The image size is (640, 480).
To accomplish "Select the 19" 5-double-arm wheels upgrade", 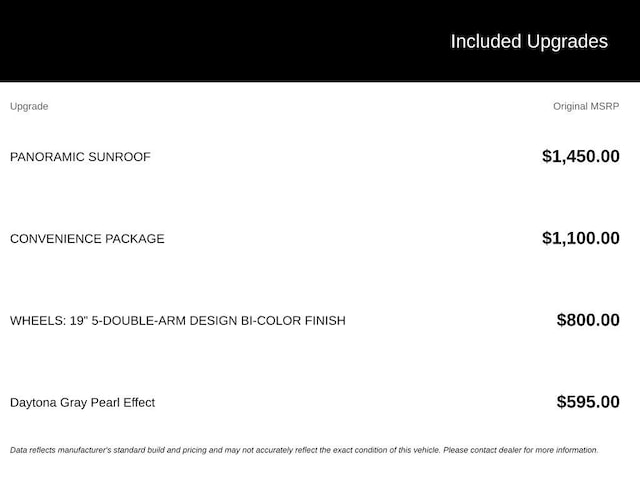I will point(178,321).
